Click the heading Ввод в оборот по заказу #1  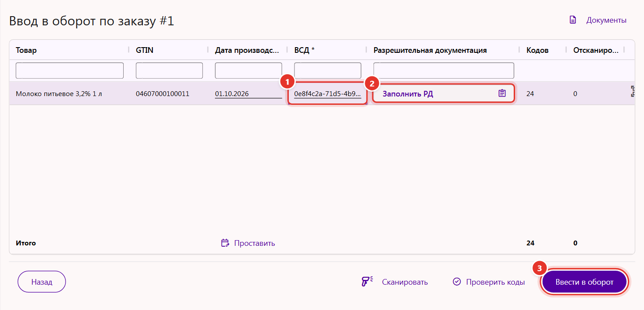[92, 21]
